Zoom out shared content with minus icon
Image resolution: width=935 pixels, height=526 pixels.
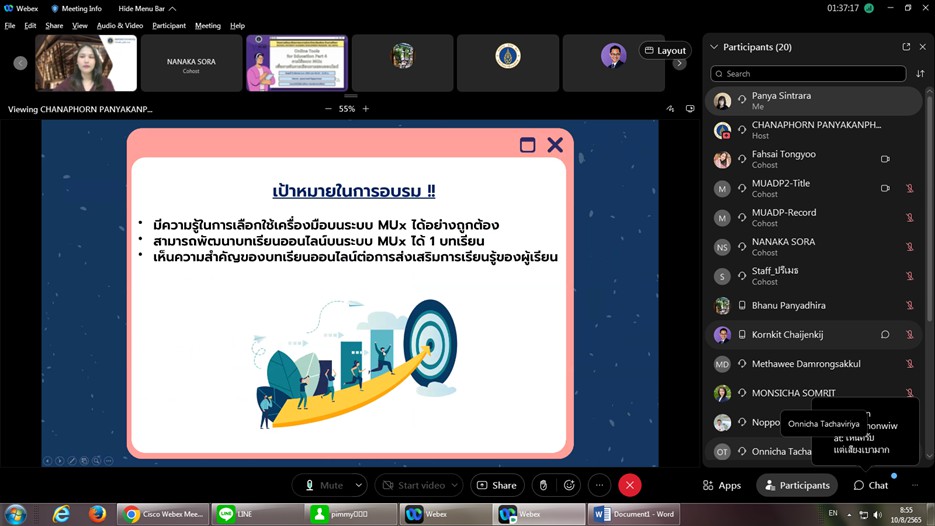click(328, 109)
